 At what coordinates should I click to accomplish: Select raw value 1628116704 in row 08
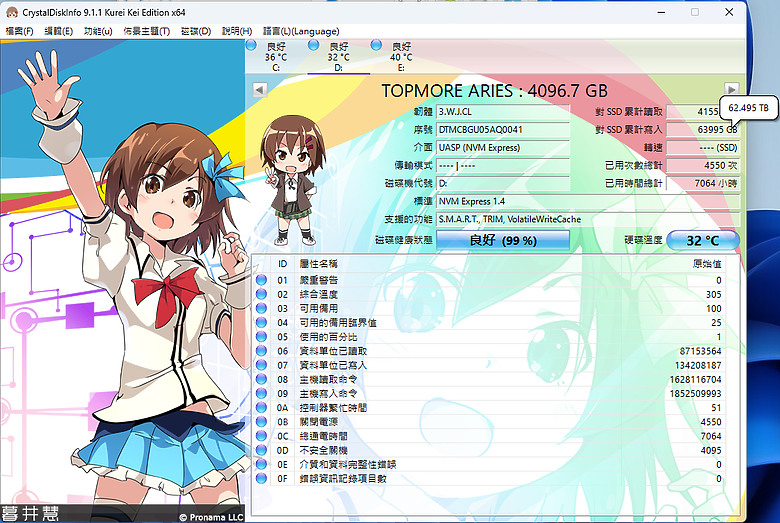click(695, 379)
